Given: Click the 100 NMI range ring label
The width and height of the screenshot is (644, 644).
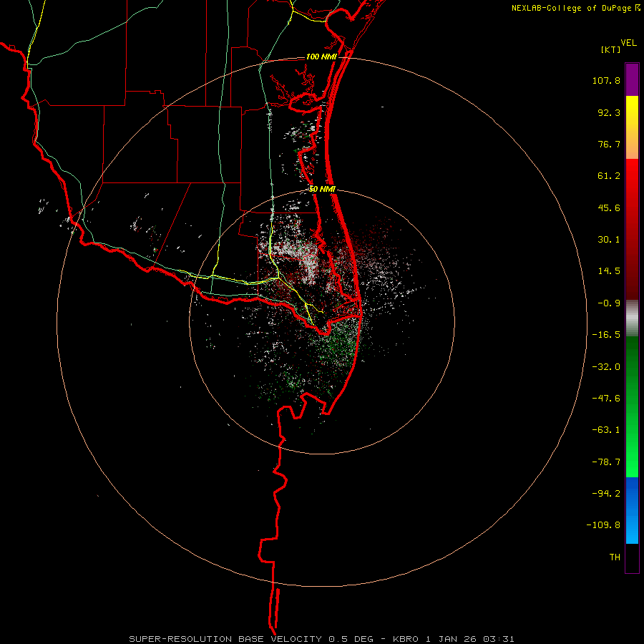Looking at the screenshot, I should pos(321,57).
